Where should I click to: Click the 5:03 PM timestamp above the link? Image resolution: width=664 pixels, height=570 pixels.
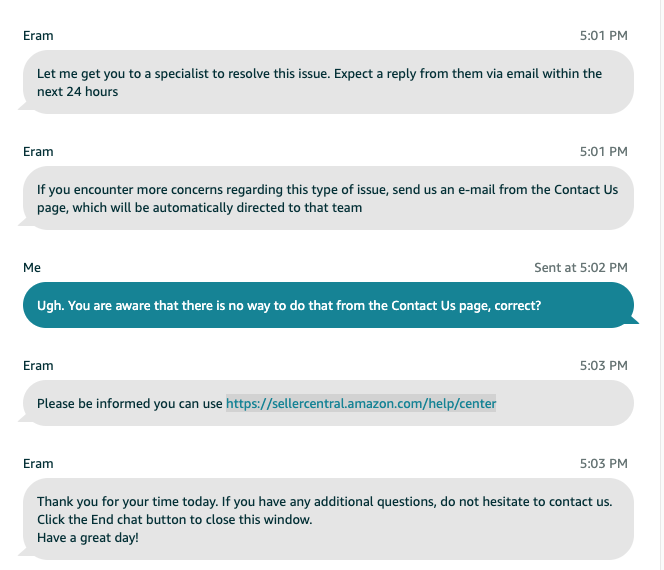click(x=603, y=365)
